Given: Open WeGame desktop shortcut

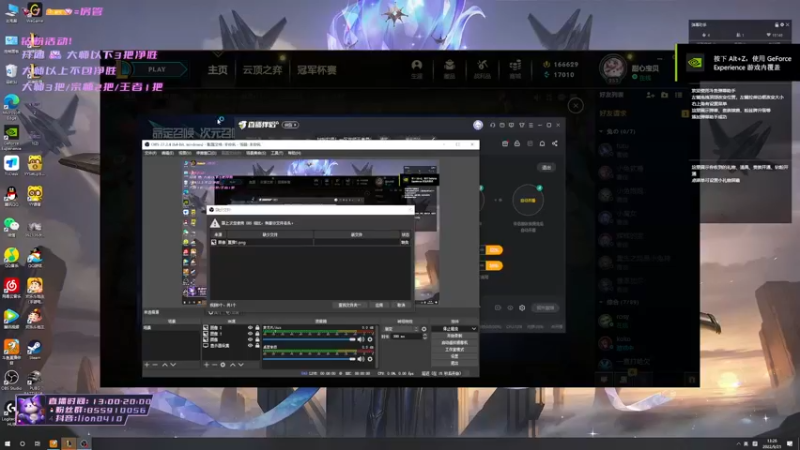Looking at the screenshot, I should click(34, 11).
